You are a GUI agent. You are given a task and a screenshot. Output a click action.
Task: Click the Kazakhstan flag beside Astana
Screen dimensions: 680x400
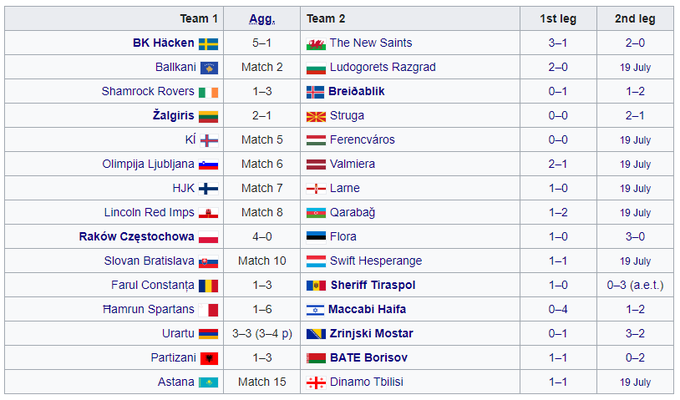click(x=209, y=382)
